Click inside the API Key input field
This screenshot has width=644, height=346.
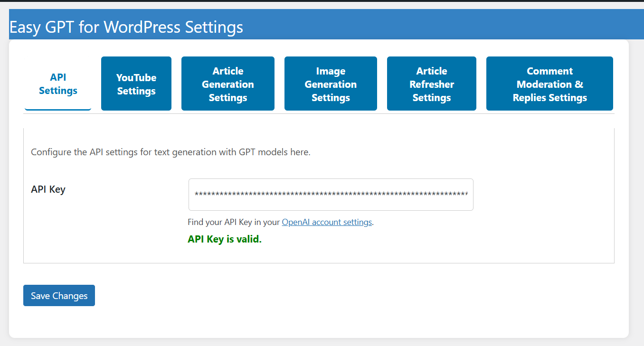coord(331,195)
